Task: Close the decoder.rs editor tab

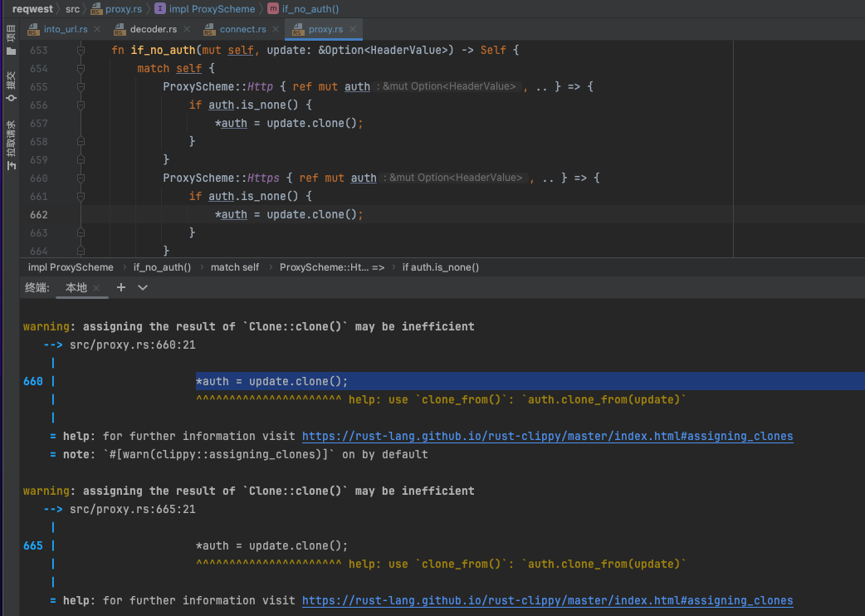Action: click(x=186, y=29)
